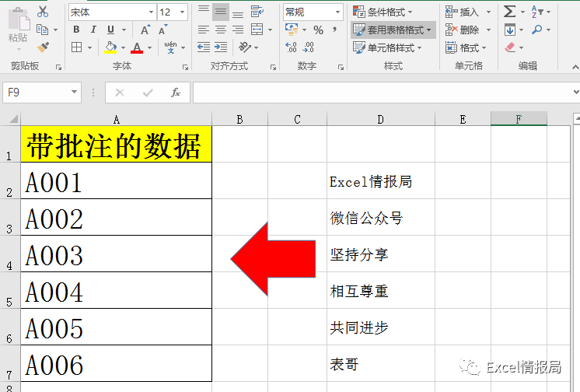This screenshot has height=392, width=580.
Task: Open Sort and Filter icon
Action: coord(537,12)
